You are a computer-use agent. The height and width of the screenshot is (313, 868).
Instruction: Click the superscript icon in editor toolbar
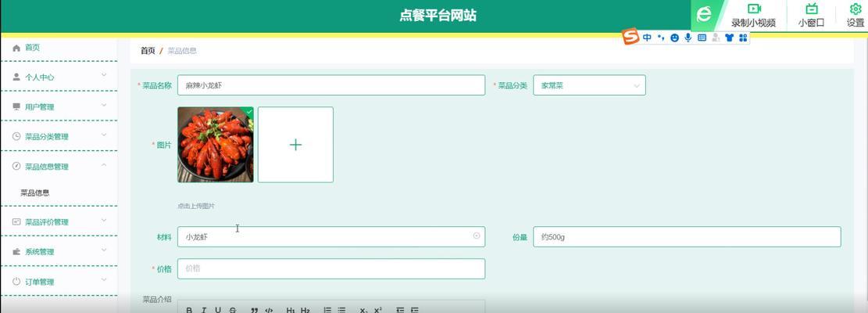click(378, 310)
